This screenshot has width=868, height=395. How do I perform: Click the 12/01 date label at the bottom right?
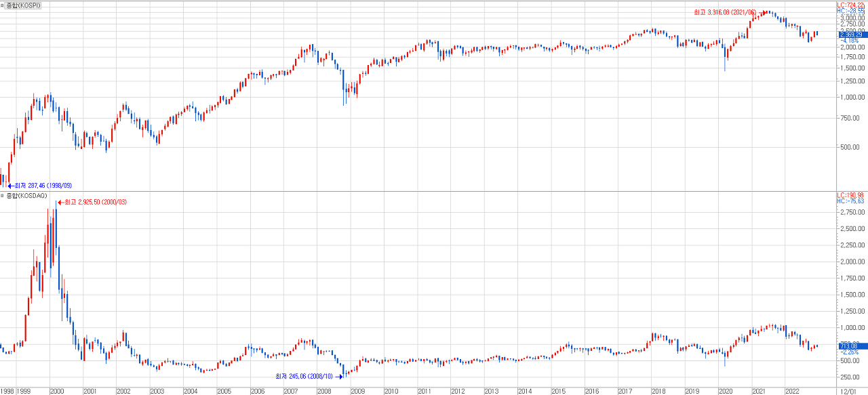click(x=848, y=391)
